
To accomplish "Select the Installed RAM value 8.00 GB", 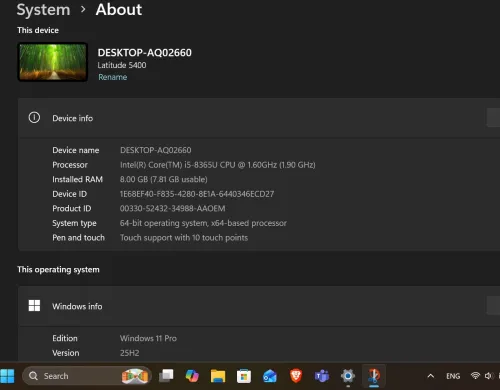I will pos(164,179).
